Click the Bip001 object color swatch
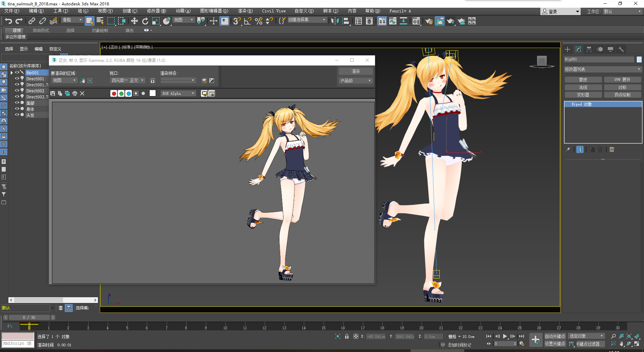The image size is (644, 352). 639,59
